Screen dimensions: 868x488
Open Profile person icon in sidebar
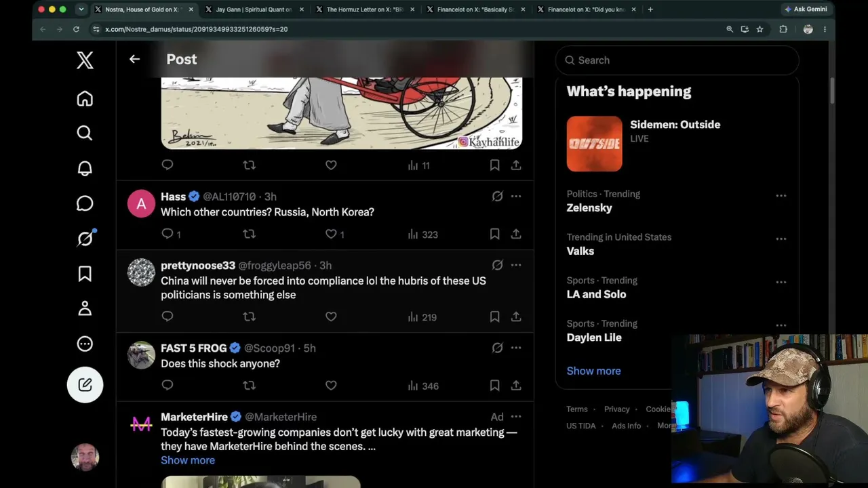(85, 308)
